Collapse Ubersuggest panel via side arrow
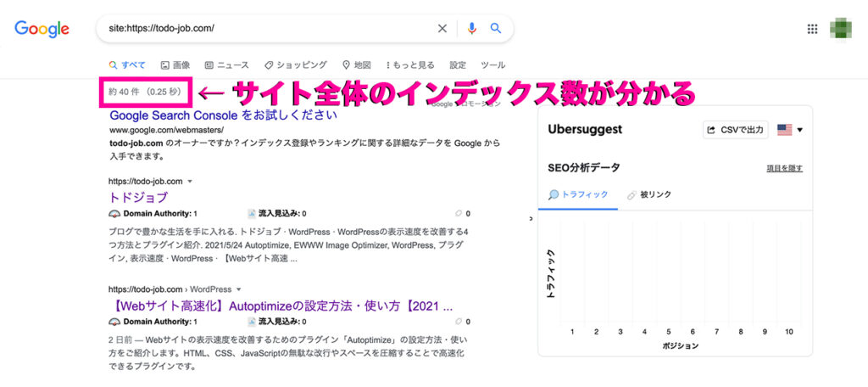 531,219
